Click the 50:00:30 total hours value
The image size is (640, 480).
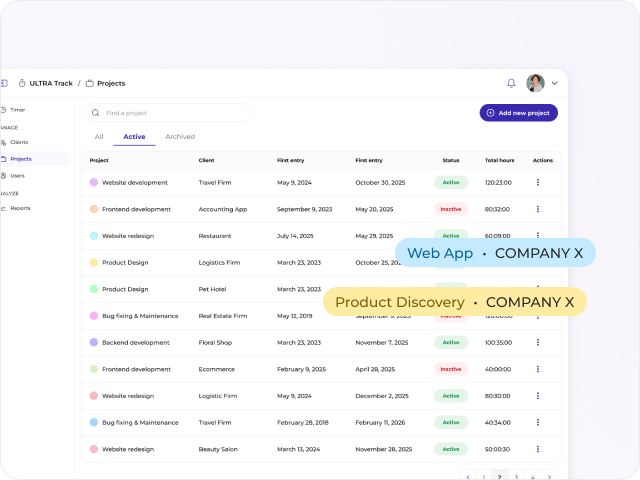point(497,449)
